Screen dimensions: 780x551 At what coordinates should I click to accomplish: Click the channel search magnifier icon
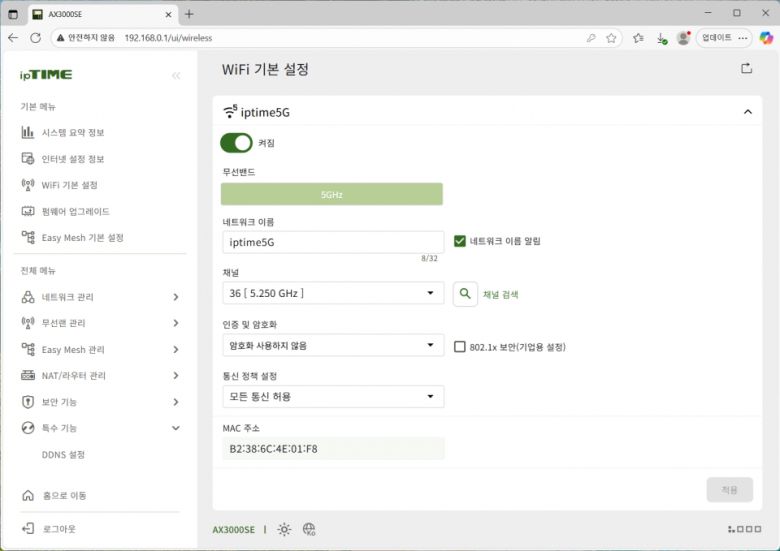(x=465, y=294)
